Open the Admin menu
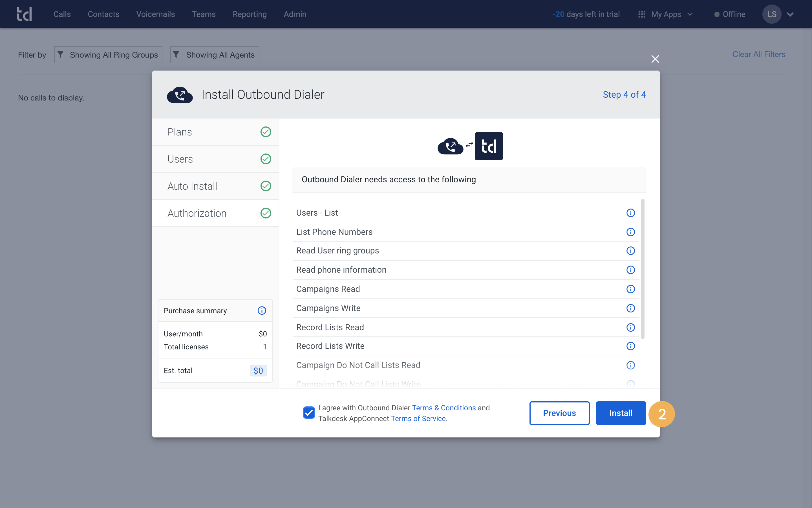 point(295,14)
